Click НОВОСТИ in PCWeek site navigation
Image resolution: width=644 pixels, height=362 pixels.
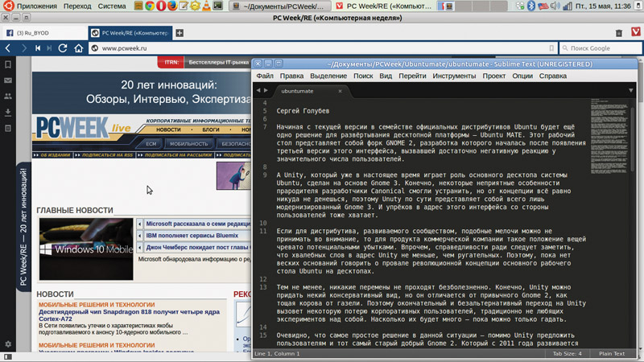pyautogui.click(x=168, y=130)
